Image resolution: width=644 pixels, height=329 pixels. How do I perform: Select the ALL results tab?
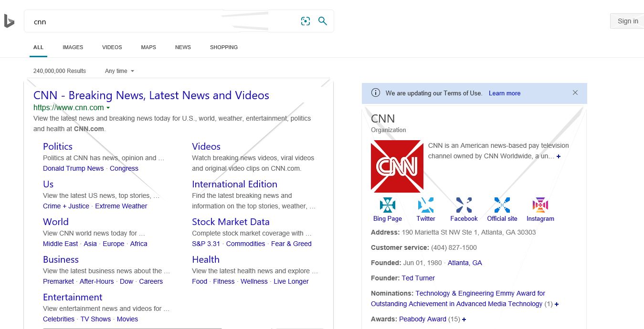(38, 47)
